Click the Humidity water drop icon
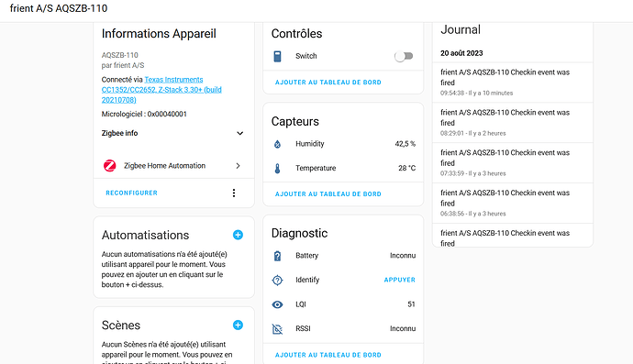The width and height of the screenshot is (633, 364). pos(277,144)
